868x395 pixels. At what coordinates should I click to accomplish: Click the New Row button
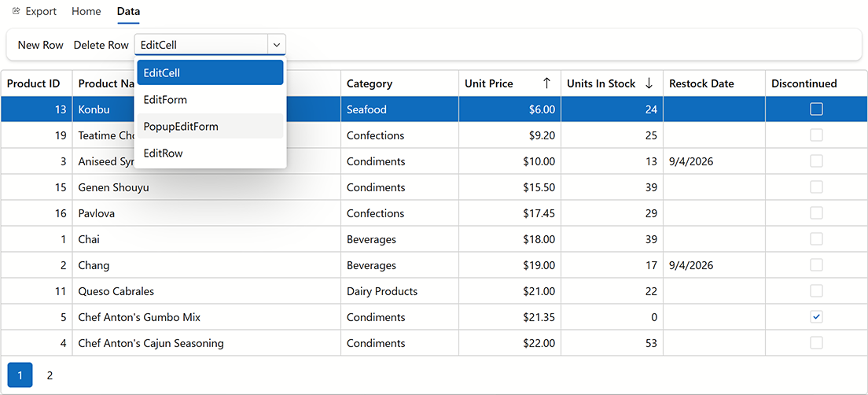pos(40,45)
